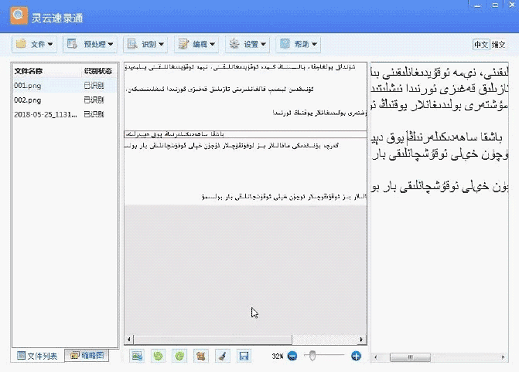The image size is (519, 372).
Task: Click the brush cleanup icon
Action: [222, 356]
